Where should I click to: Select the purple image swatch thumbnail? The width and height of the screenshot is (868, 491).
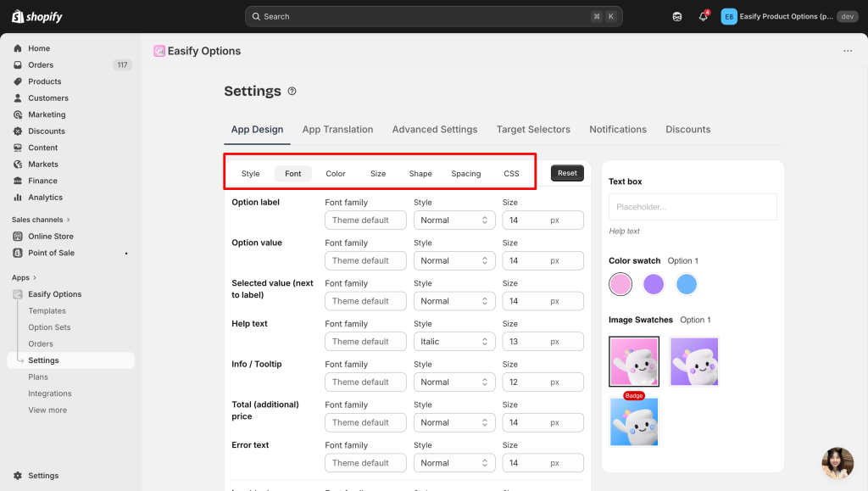694,361
